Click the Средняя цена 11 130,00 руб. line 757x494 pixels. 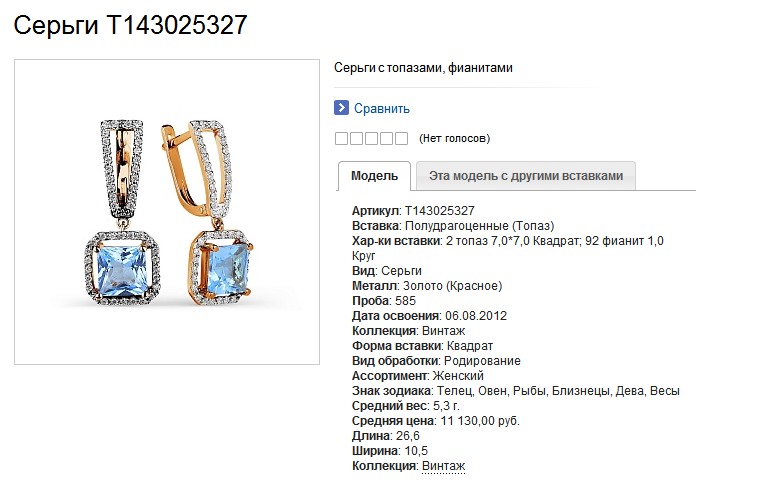pyautogui.click(x=435, y=421)
